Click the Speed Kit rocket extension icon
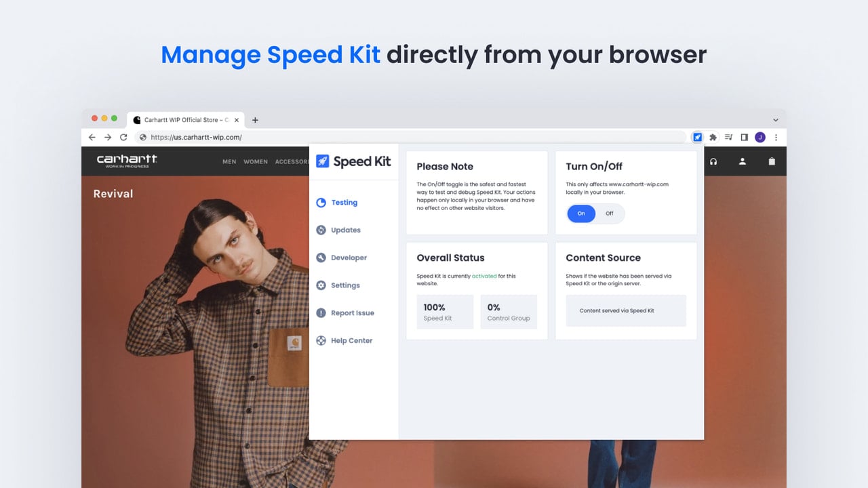 click(x=697, y=137)
